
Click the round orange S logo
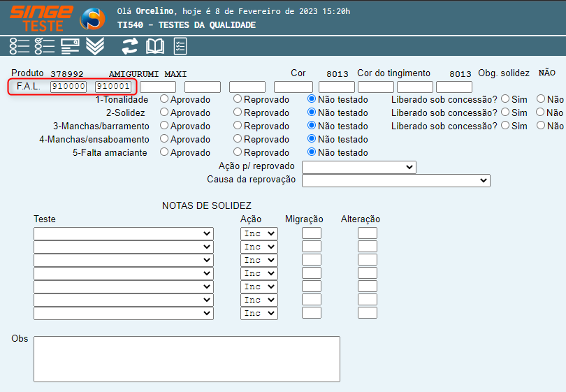pos(92,19)
